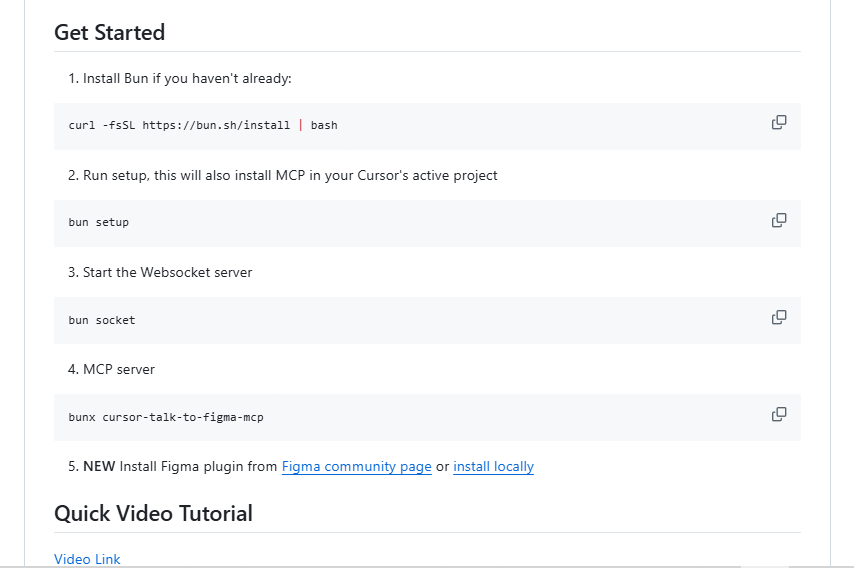Click the 'bash' word in the curl command
Image resolution: width=854 pixels, height=568 pixels.
(x=324, y=125)
